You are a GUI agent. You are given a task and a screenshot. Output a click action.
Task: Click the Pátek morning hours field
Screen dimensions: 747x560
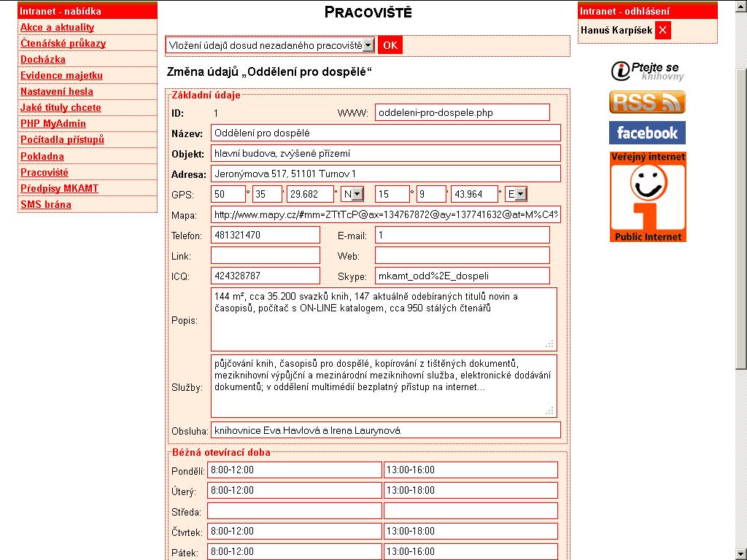(295, 552)
